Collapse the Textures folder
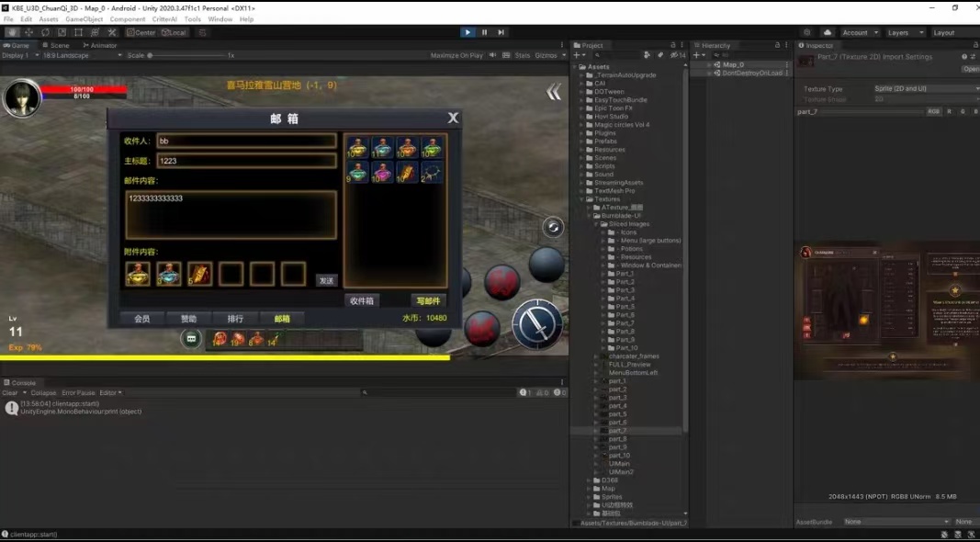The image size is (980, 542). (x=582, y=199)
